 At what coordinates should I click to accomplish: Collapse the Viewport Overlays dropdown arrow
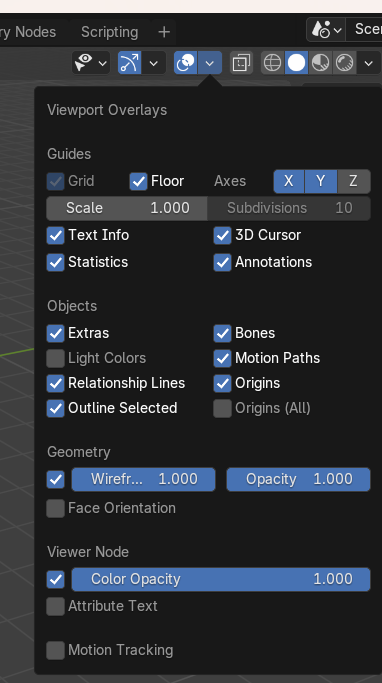pyautogui.click(x=210, y=63)
